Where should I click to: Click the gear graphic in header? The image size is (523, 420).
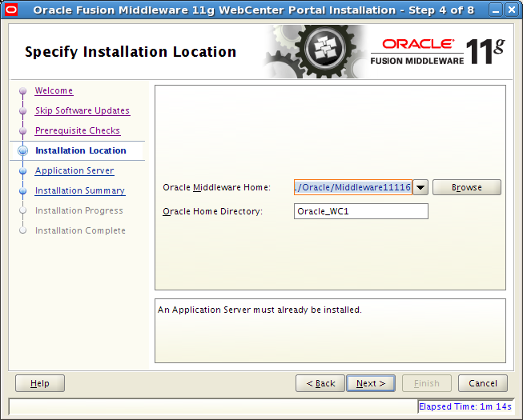click(317, 51)
